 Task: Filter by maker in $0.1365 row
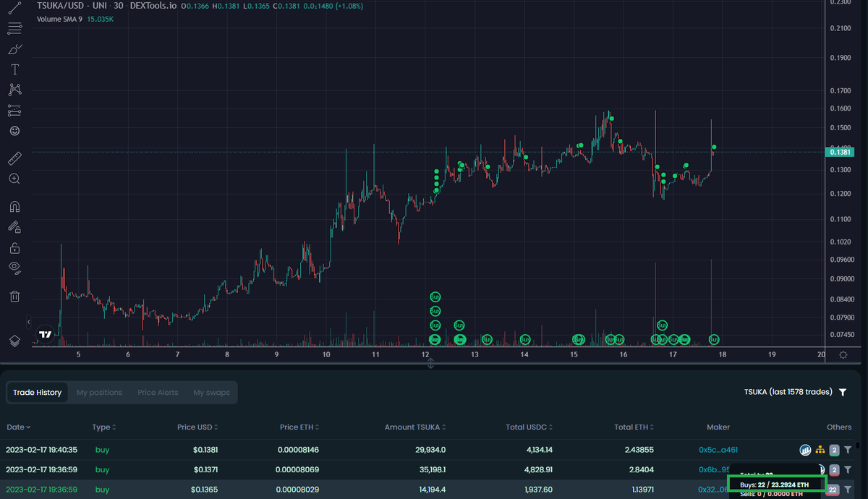(x=848, y=490)
